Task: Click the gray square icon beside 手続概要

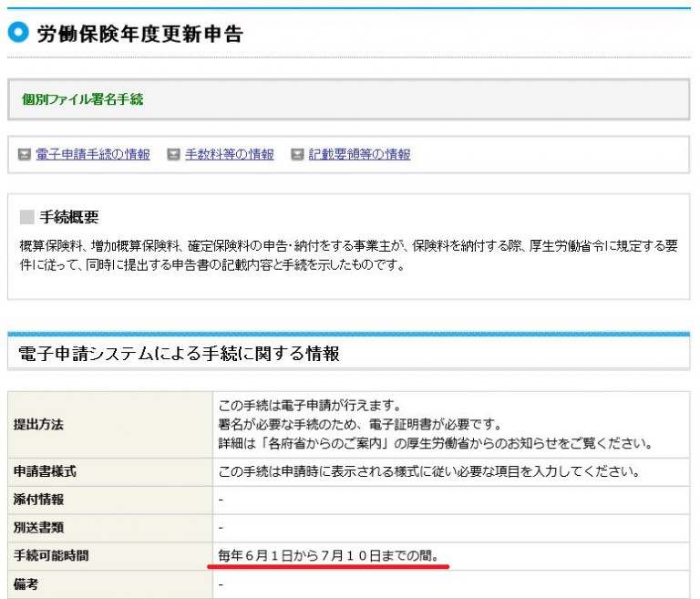Action: point(26,217)
